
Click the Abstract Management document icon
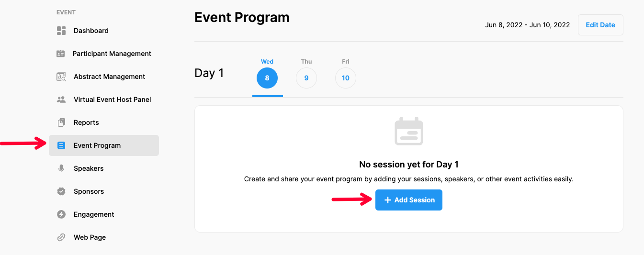click(61, 77)
